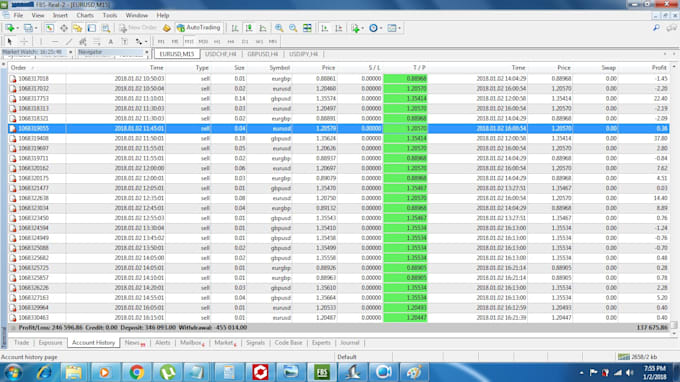Click the New Order button
This screenshot has width=680, height=382.
(137, 28)
